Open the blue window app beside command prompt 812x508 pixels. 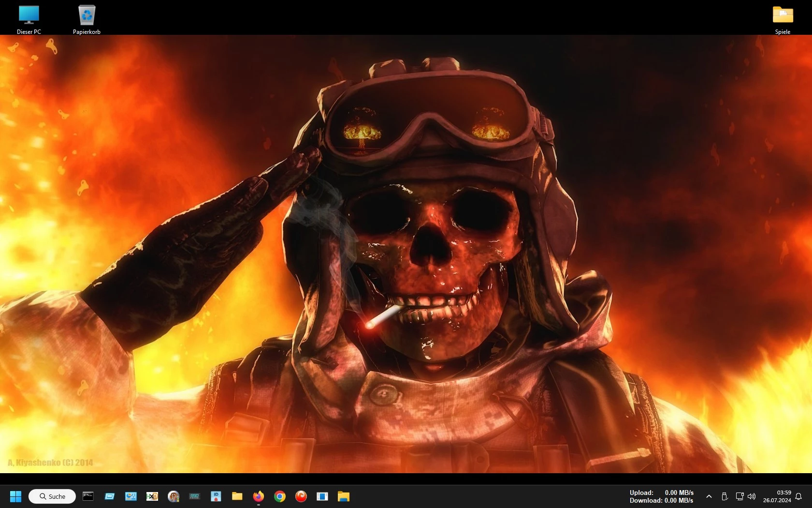(x=110, y=496)
